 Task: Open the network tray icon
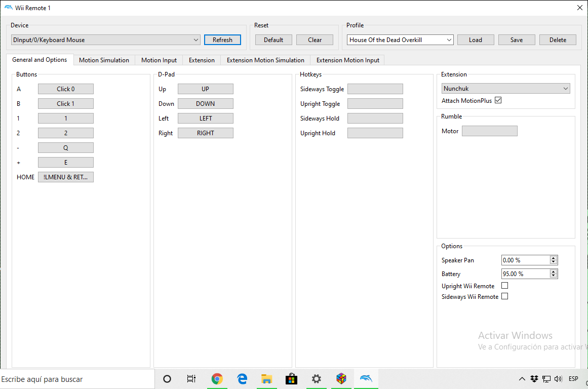546,379
